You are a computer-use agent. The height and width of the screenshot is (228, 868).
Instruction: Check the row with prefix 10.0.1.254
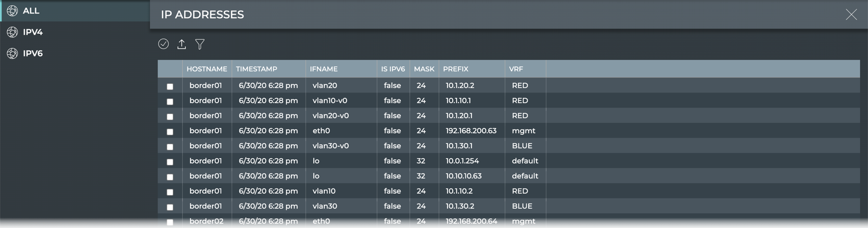(170, 162)
